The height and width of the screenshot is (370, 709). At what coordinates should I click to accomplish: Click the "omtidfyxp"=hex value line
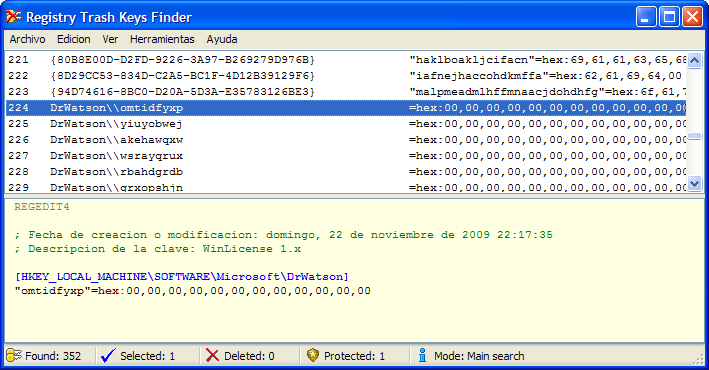click(x=193, y=290)
